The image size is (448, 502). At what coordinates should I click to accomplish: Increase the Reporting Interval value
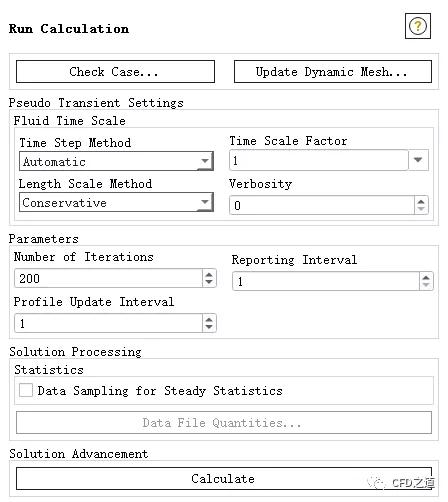tap(426, 278)
